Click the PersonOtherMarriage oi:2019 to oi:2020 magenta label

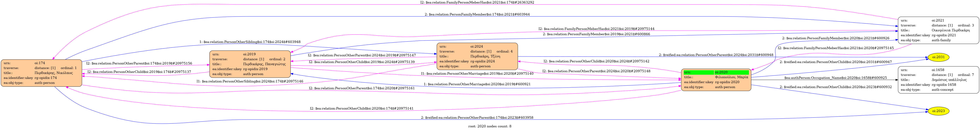point(477,73)
